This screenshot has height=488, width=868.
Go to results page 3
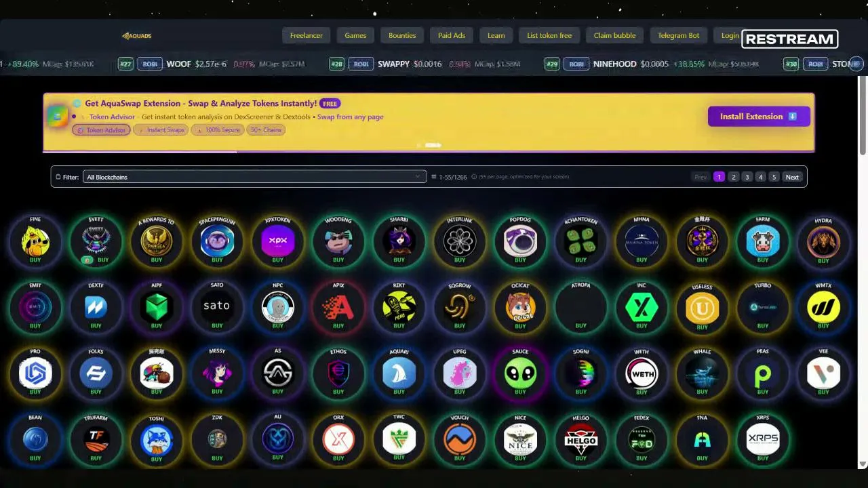point(747,177)
